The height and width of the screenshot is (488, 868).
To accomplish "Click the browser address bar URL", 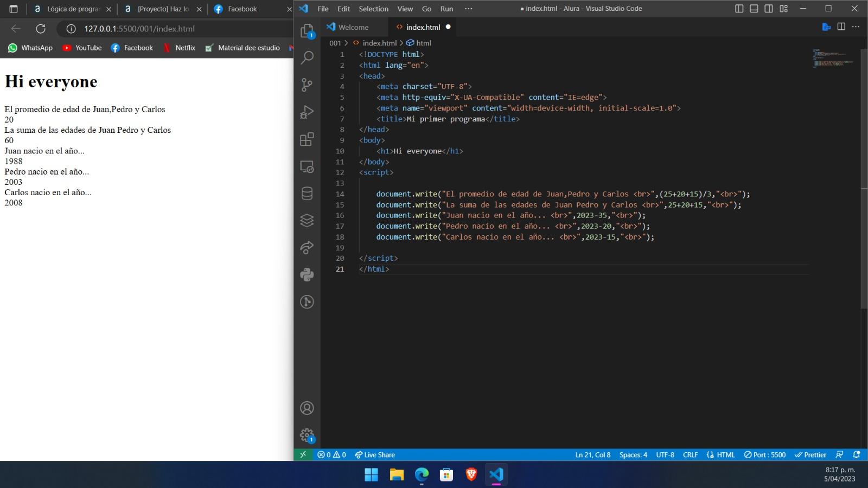I will click(x=139, y=29).
